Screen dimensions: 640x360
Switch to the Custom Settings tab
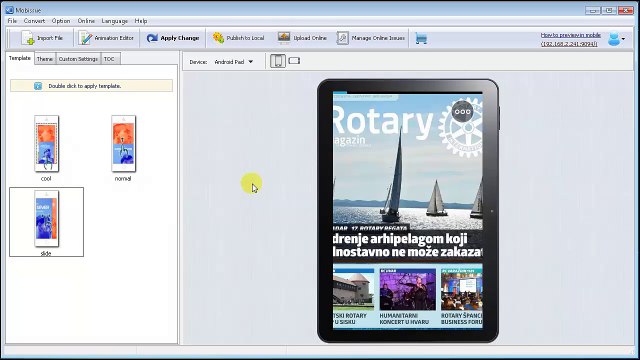point(78,59)
